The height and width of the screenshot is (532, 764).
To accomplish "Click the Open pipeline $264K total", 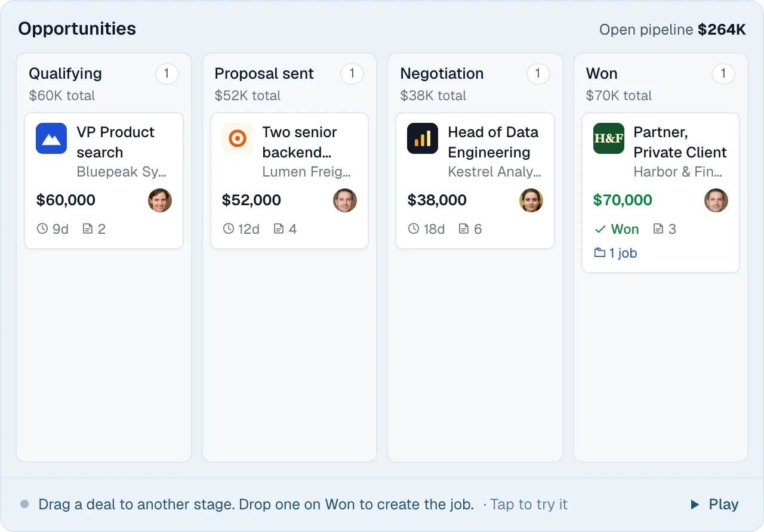I will [x=673, y=30].
